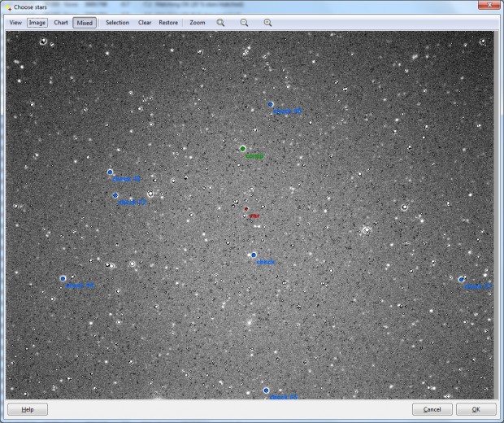Switch view to Mixed mode
The image size is (504, 423).
(85, 23)
